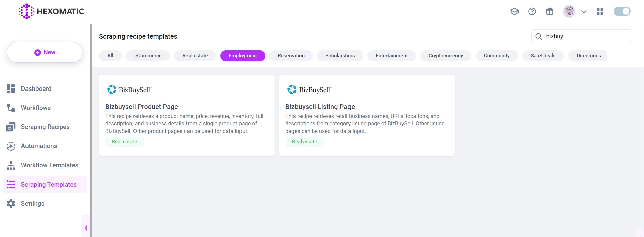Viewport: 644px width, 237px height.
Task: Select the Real estate category filter
Action: click(x=195, y=56)
